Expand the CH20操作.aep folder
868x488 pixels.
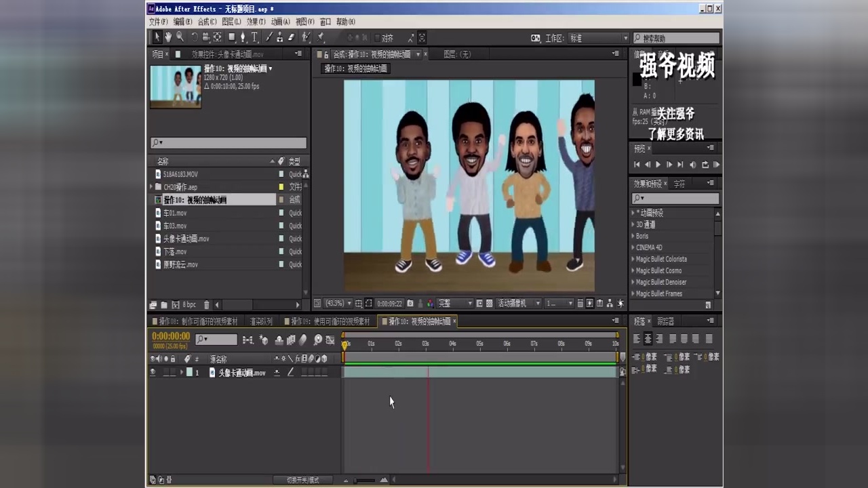point(151,186)
